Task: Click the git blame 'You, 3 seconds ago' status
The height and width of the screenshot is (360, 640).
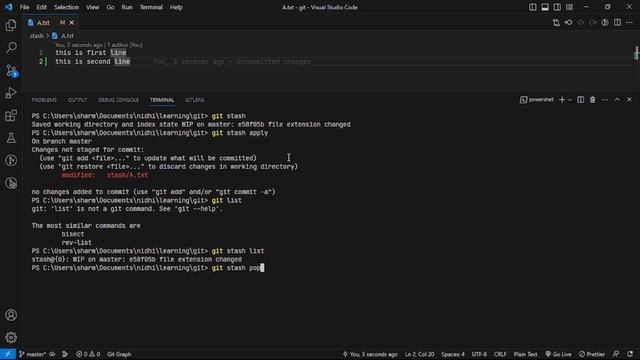Action: 370,354
